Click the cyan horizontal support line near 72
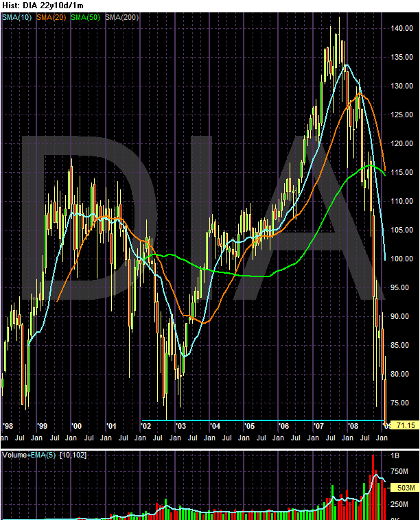The height and width of the screenshot is (522, 420). (263, 420)
